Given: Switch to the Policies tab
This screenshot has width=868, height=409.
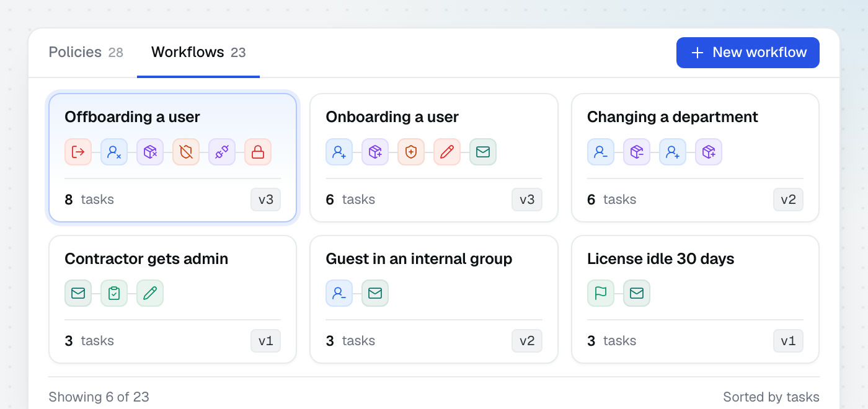Looking at the screenshot, I should 86,53.
